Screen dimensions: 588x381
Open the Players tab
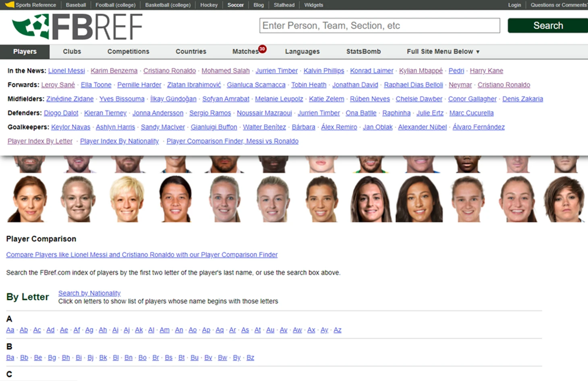click(25, 51)
